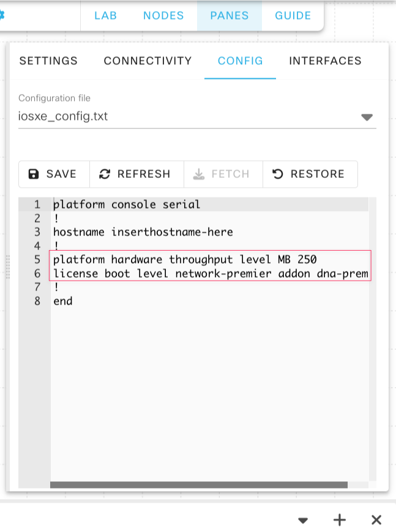Click line number 8 in the editor gutter
Viewport: 396px width, 532px height.
pyautogui.click(x=37, y=301)
